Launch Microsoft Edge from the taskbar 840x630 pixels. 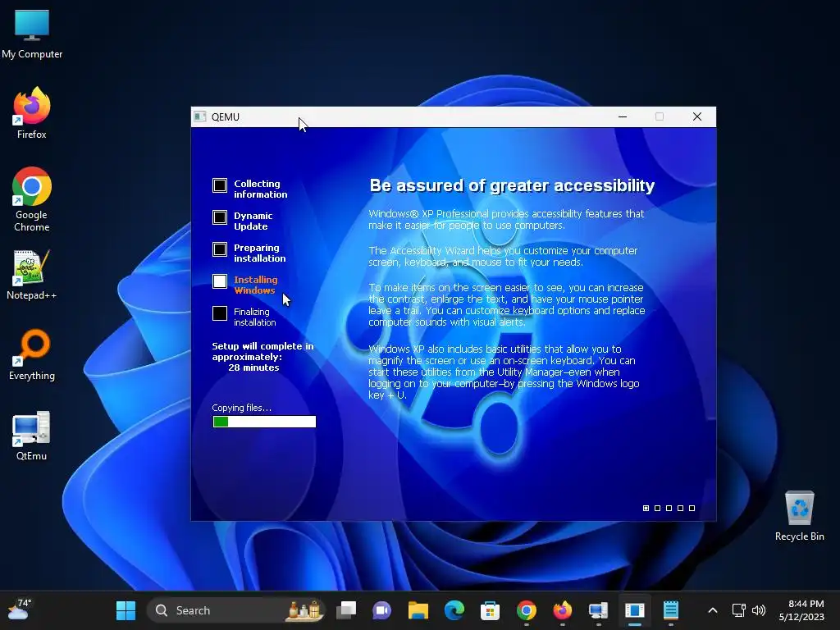[x=454, y=610]
